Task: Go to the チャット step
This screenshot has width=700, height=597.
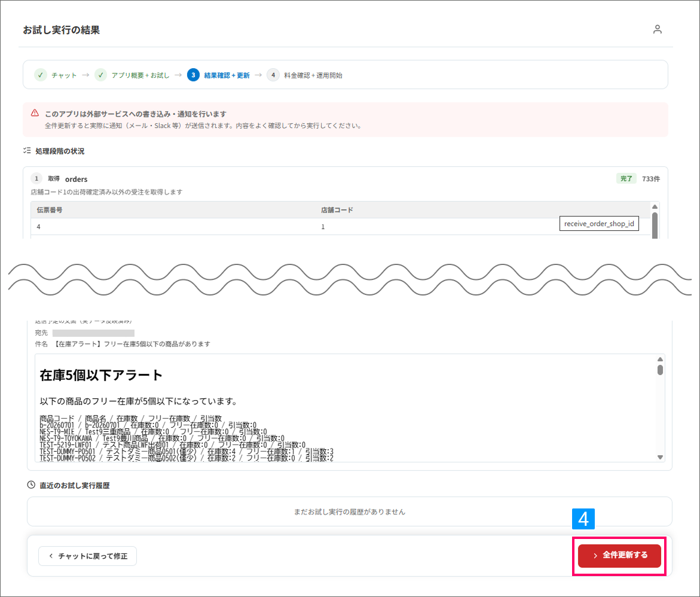Action: [x=64, y=75]
